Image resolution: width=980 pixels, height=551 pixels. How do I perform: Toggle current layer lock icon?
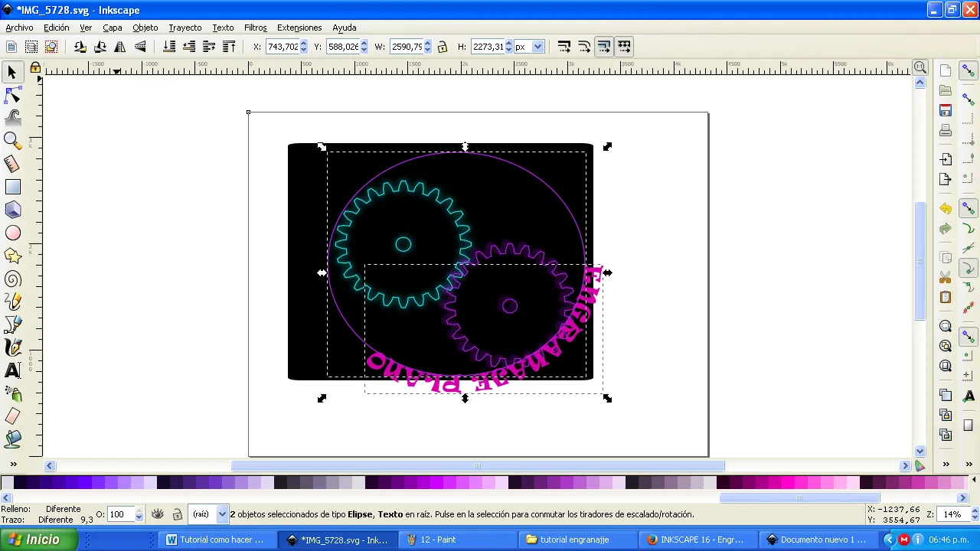click(177, 514)
